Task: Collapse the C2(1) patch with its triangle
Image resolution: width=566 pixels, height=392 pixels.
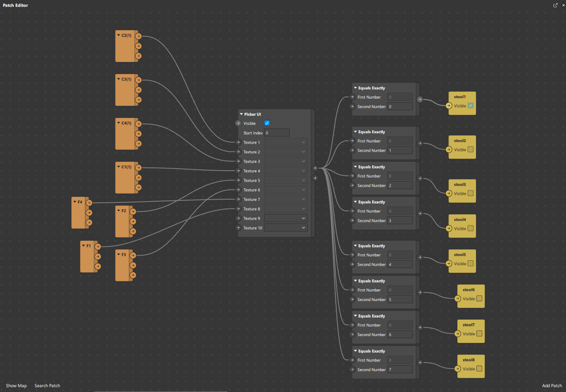Action: pos(118,35)
